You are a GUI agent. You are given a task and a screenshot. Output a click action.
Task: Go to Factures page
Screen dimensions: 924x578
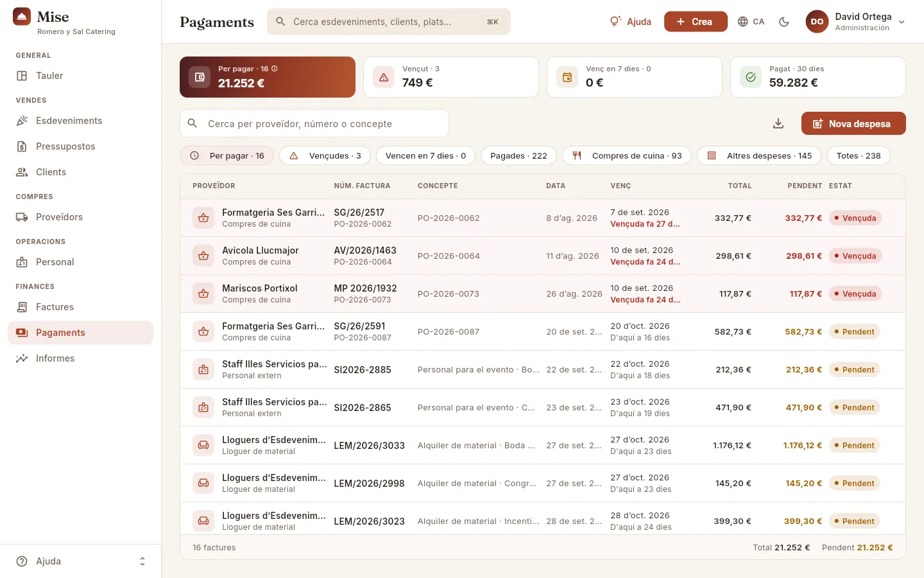[x=80, y=307]
